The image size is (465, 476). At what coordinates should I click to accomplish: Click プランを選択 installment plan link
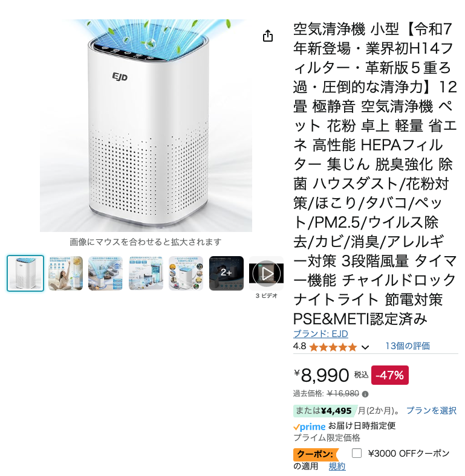click(x=431, y=410)
